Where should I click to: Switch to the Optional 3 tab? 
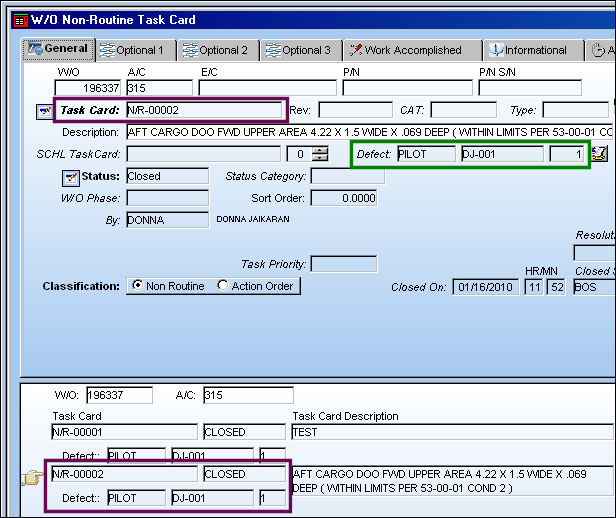(301, 50)
